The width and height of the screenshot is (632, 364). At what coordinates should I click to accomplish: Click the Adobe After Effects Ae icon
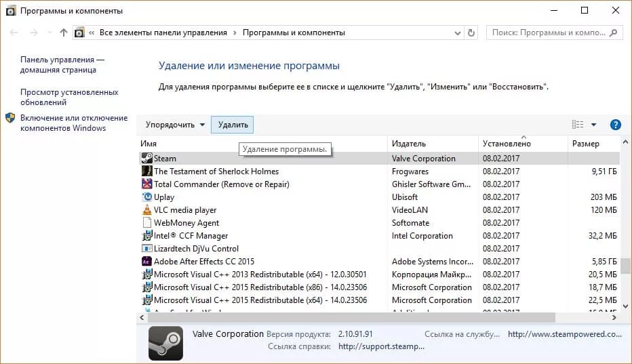coord(146,261)
